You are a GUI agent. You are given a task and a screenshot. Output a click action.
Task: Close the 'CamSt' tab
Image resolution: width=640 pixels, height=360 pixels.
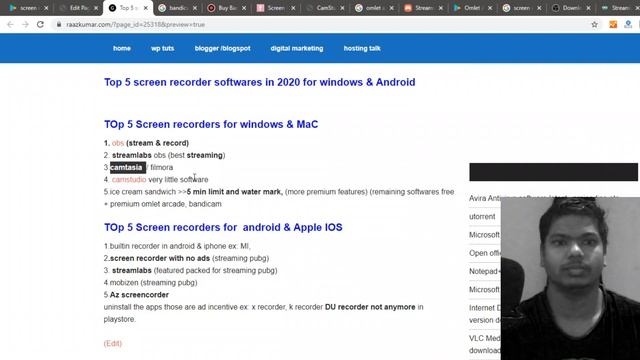tap(342, 8)
